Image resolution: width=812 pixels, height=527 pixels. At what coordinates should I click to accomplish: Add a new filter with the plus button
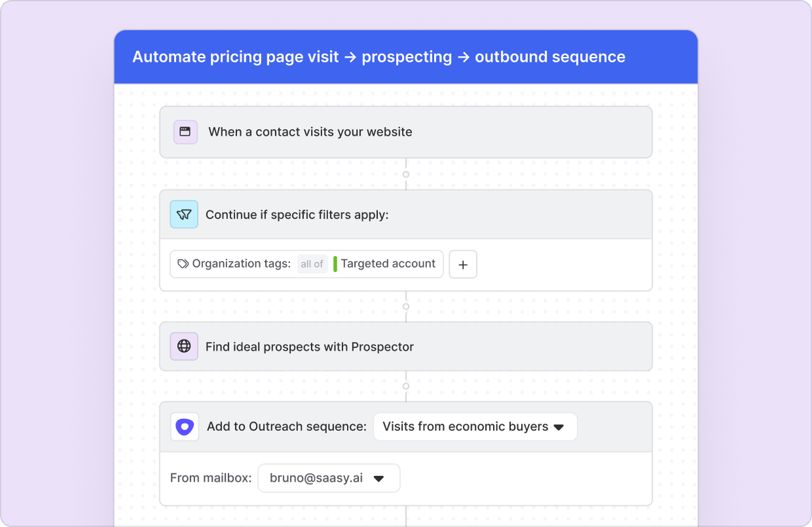463,265
